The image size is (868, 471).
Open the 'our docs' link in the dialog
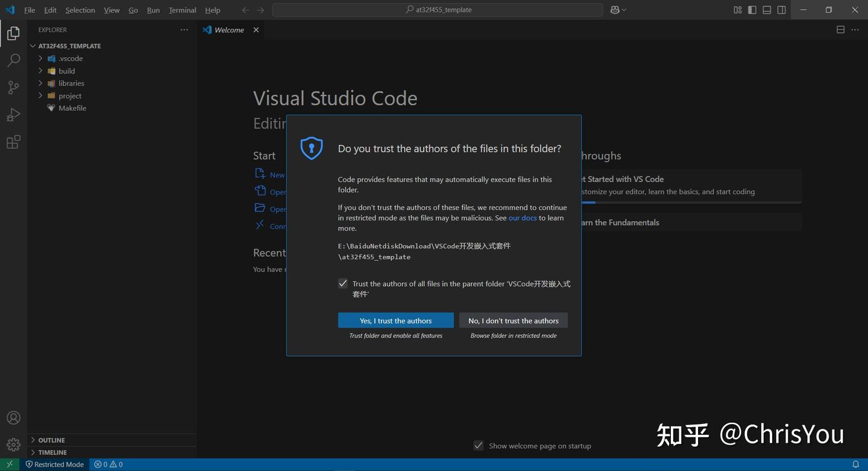tap(522, 217)
